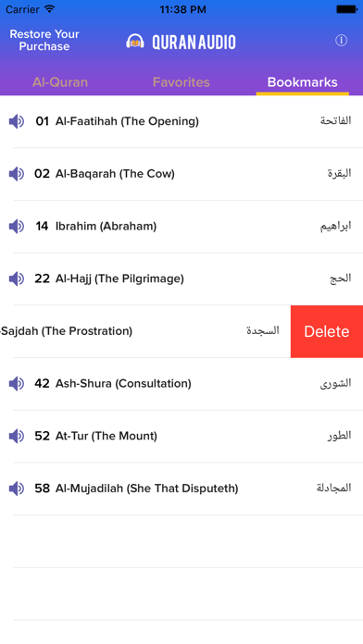Select the Bookmarks tab
The image size is (363, 644).
coord(303,82)
